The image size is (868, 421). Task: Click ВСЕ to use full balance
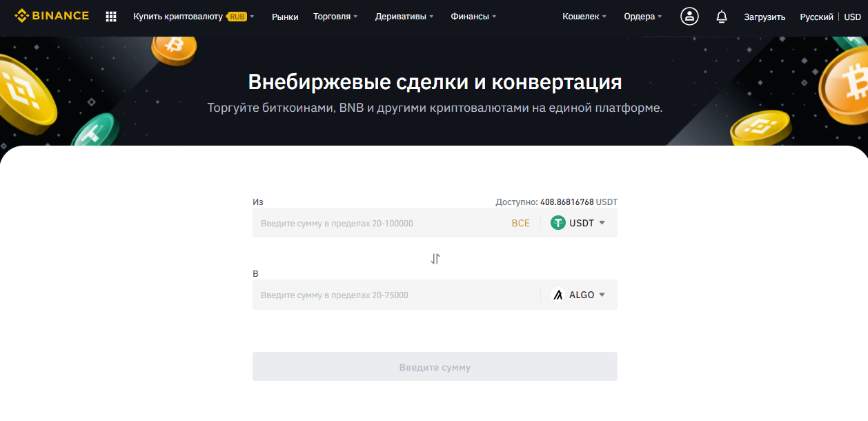(x=521, y=223)
